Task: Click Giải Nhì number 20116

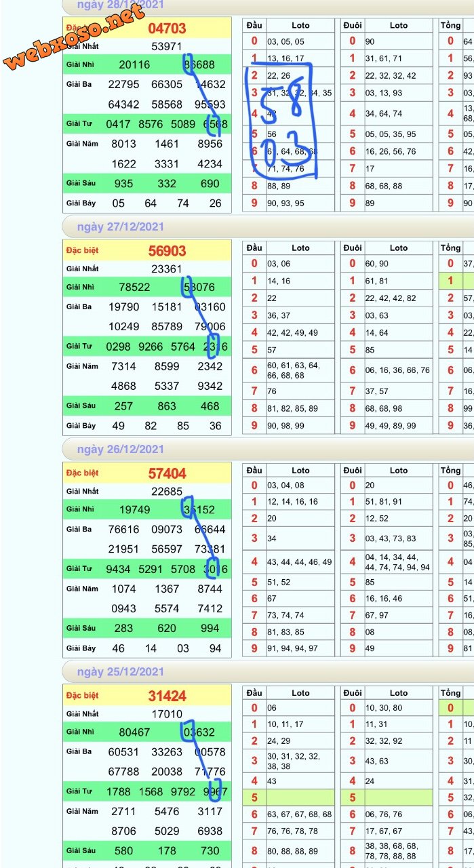Action: (134, 65)
